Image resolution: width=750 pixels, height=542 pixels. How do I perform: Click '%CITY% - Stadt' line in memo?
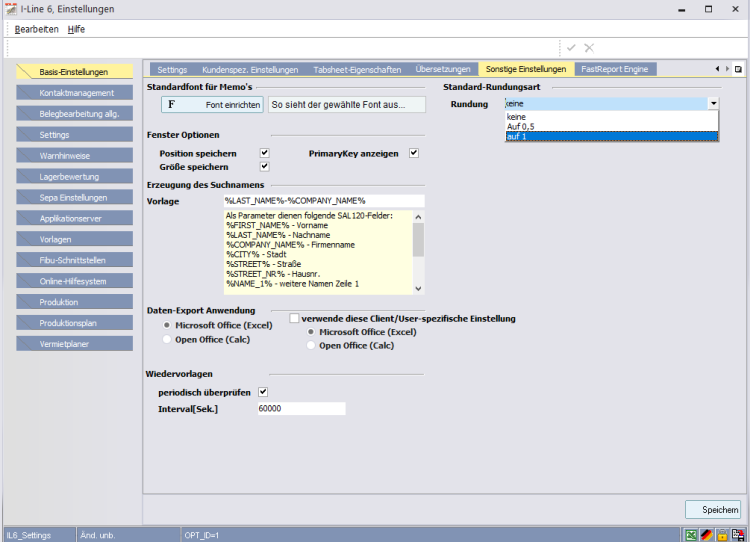point(256,254)
